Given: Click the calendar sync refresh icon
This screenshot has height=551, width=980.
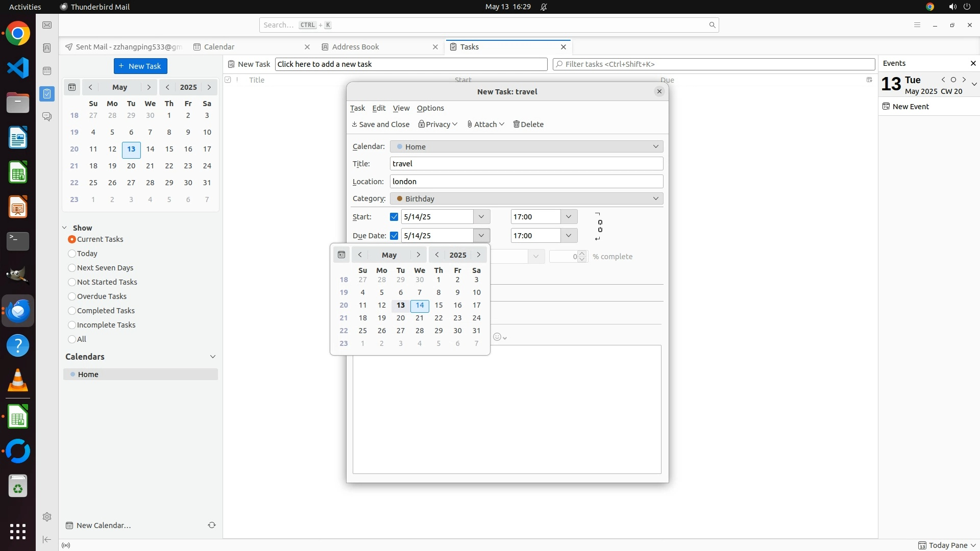Looking at the screenshot, I should click(x=212, y=525).
